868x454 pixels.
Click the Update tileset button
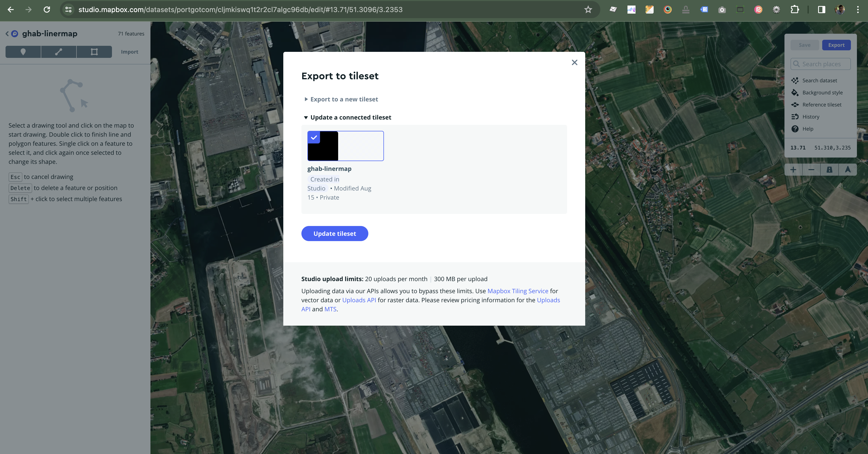point(334,234)
